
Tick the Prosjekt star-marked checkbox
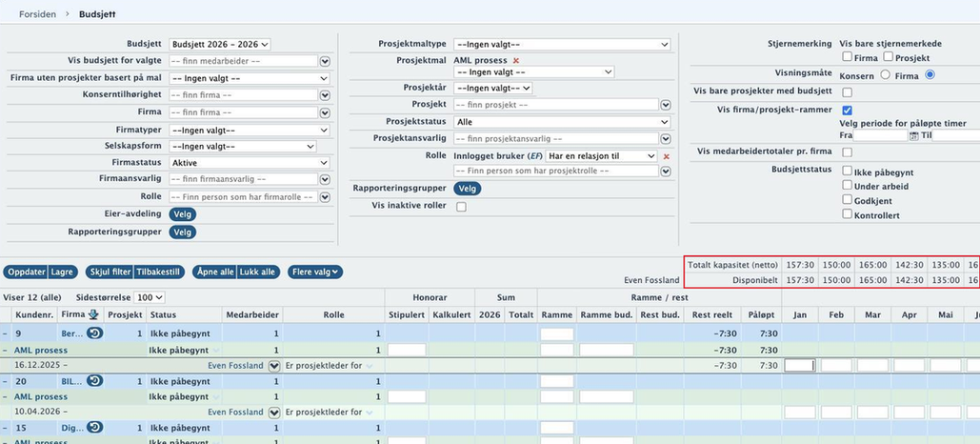point(889,57)
